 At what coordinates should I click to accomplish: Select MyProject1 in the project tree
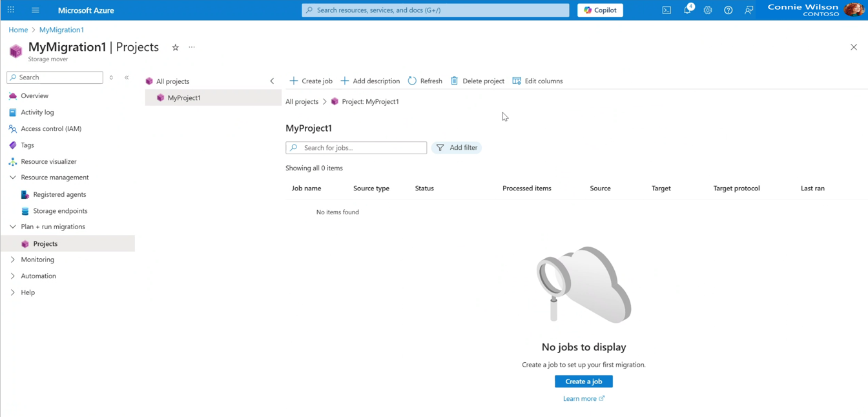(x=213, y=97)
